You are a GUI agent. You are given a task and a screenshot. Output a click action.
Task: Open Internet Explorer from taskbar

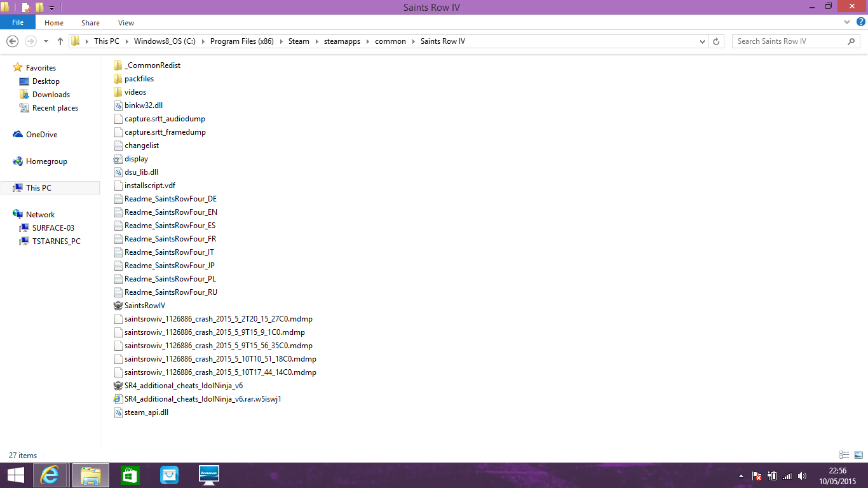point(50,475)
